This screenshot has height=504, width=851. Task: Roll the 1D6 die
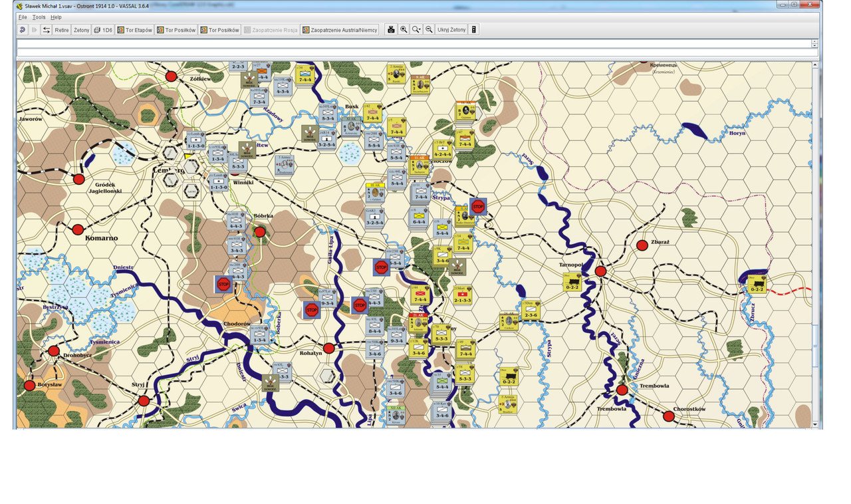tap(103, 30)
